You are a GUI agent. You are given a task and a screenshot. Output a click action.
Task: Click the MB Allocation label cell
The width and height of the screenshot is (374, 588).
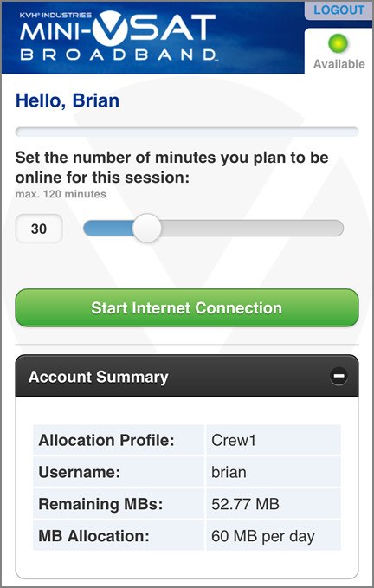(119, 536)
